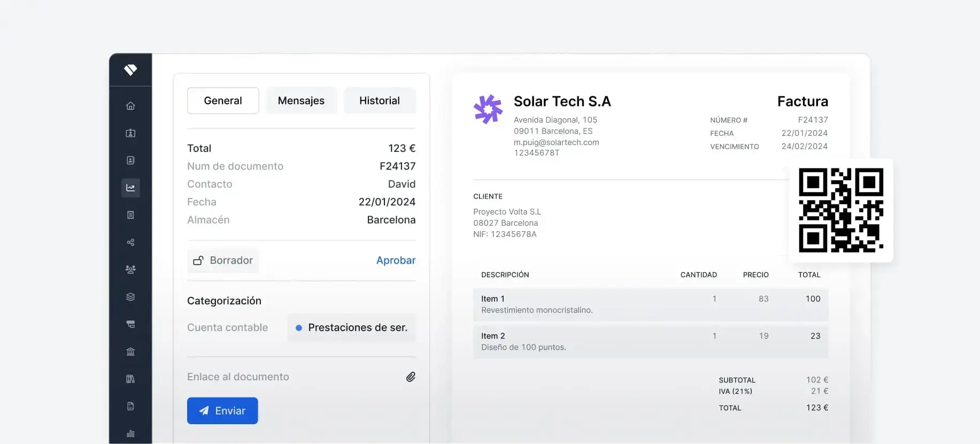Click the Enlace al documento field
980x444 pixels.
click(x=301, y=377)
